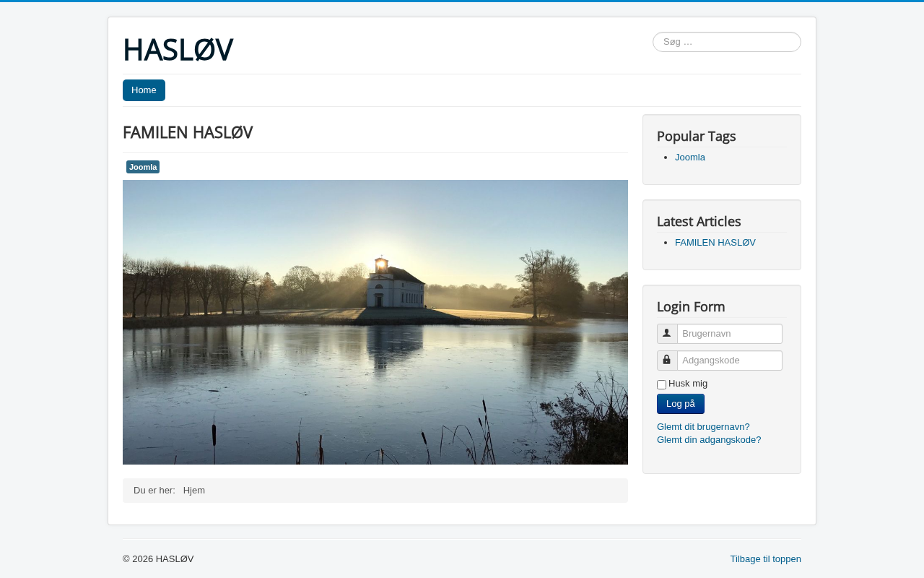Click the Login Form heading
The image size is (924, 578).
[x=691, y=306]
